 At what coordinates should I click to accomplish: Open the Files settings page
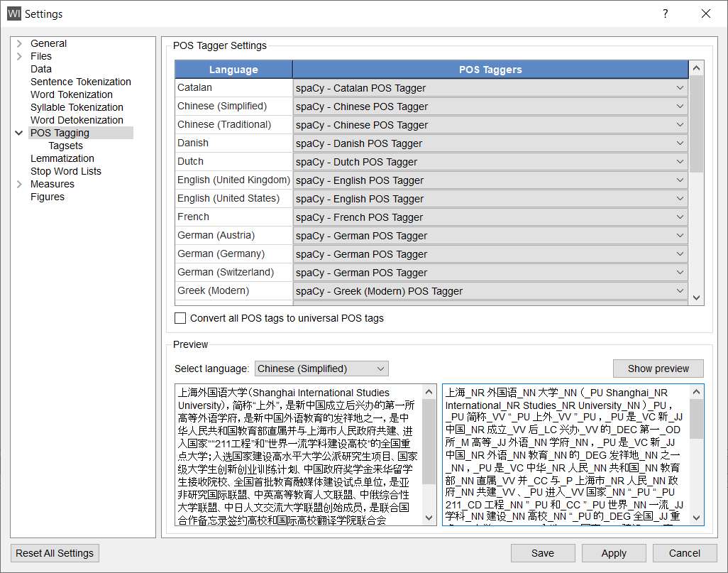click(x=41, y=56)
